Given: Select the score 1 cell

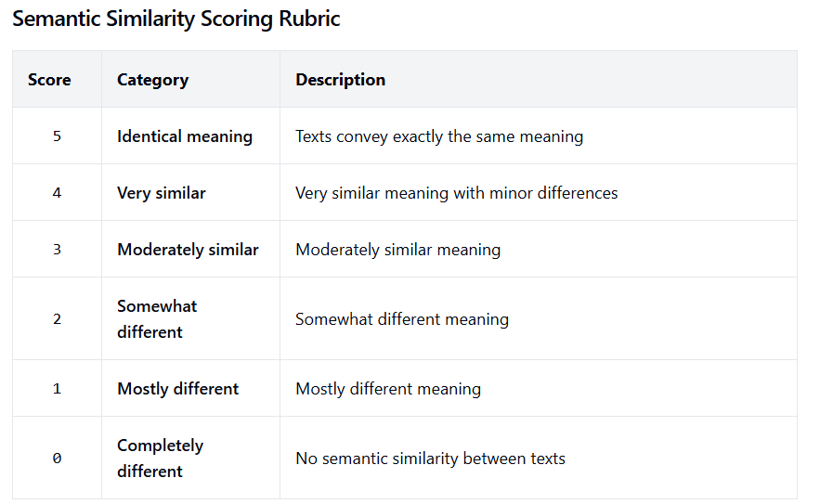Looking at the screenshot, I should pos(57,389).
